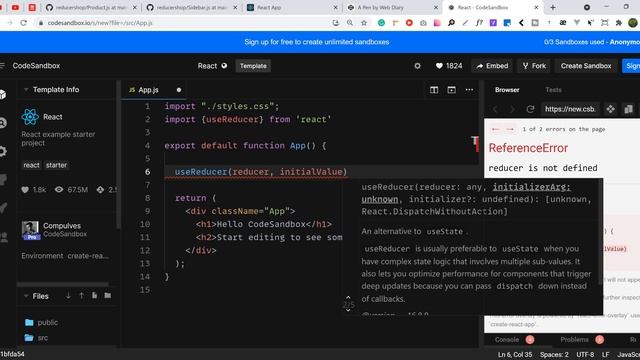Click the preview project view icon
The image size is (640, 360).
(611, 109)
